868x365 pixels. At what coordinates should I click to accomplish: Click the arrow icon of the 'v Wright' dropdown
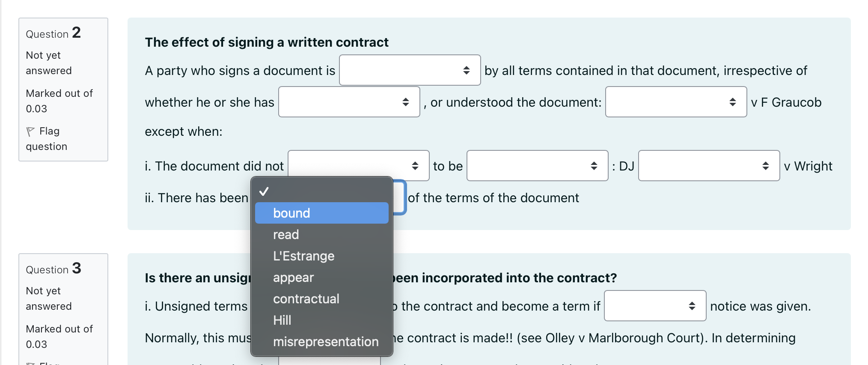766,166
